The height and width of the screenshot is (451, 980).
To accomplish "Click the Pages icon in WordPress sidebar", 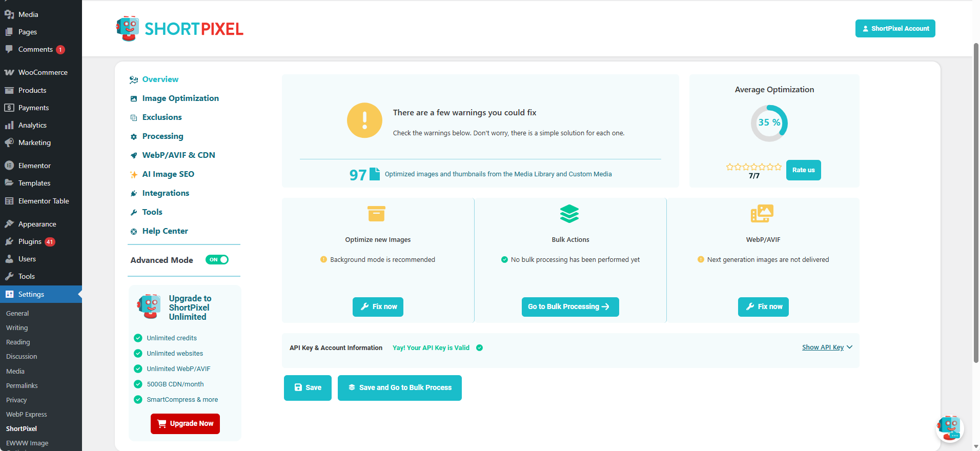I will (x=9, y=32).
